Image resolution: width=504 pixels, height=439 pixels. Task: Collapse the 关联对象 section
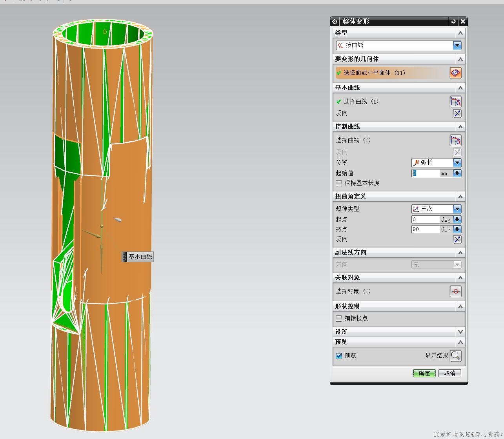[x=460, y=278]
